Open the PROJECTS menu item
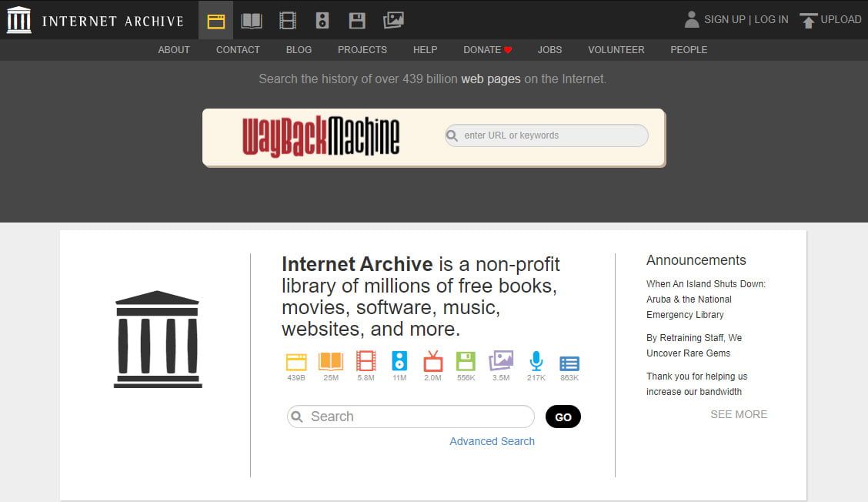 click(x=362, y=50)
